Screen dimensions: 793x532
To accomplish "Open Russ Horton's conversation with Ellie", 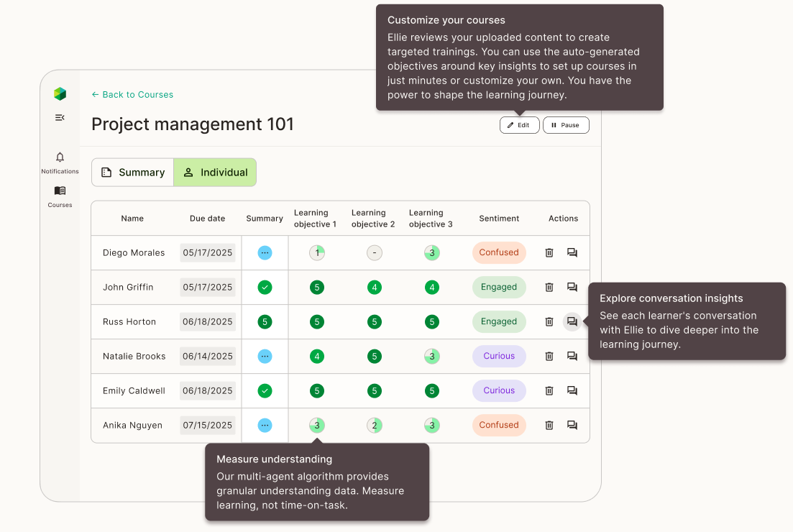I will (572, 321).
